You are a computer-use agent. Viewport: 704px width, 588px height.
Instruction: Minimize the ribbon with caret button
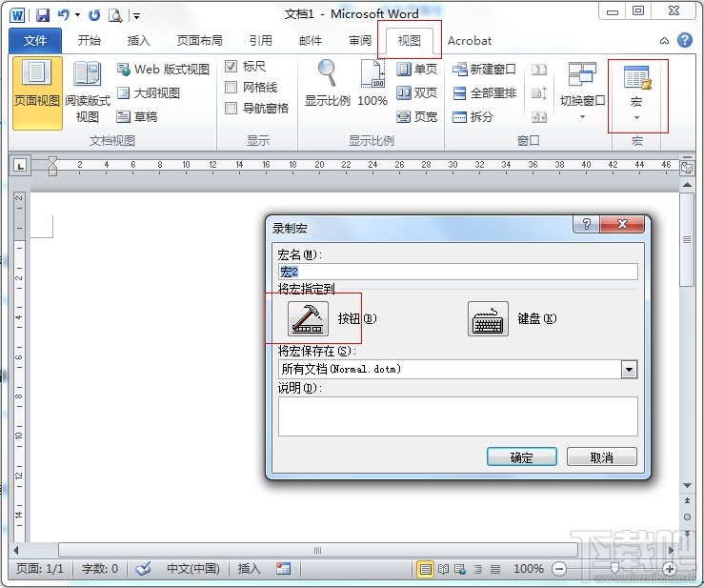[665, 41]
